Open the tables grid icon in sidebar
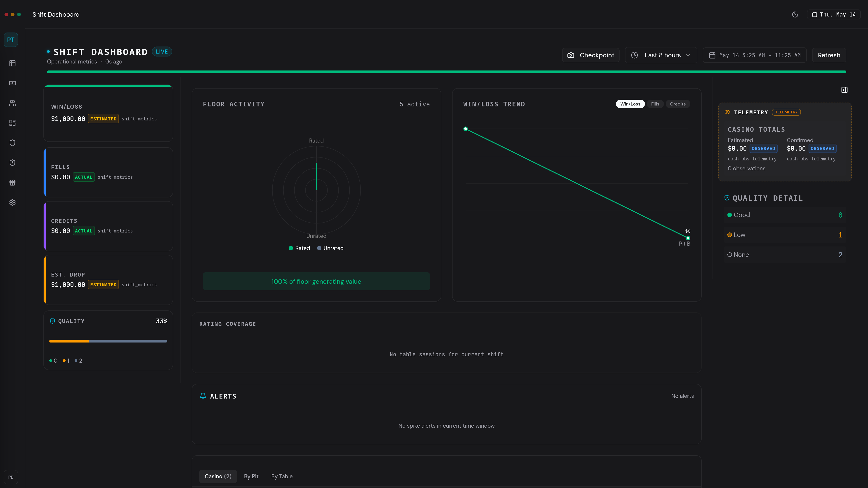 pyautogui.click(x=12, y=63)
